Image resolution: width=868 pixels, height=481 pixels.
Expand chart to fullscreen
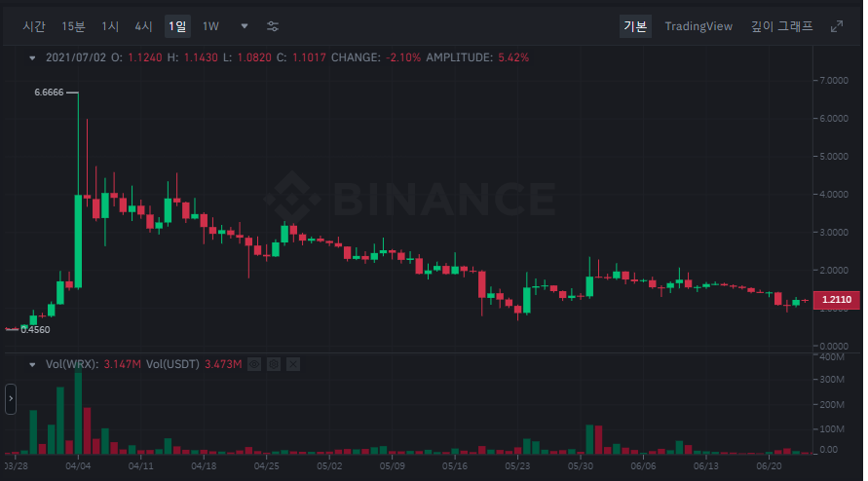[837, 26]
